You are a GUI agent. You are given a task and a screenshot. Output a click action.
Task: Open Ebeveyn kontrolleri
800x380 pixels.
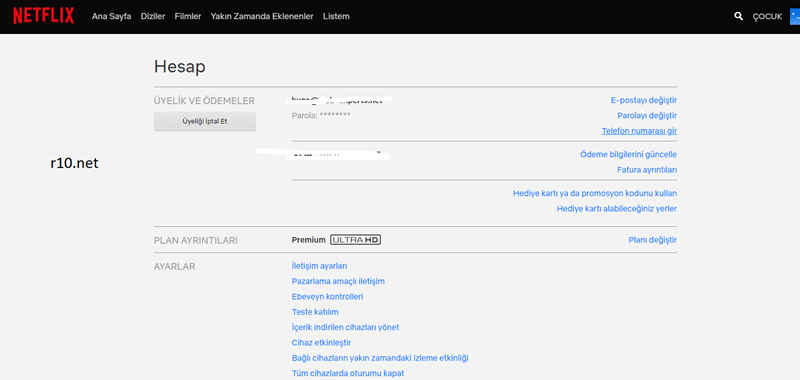point(327,296)
